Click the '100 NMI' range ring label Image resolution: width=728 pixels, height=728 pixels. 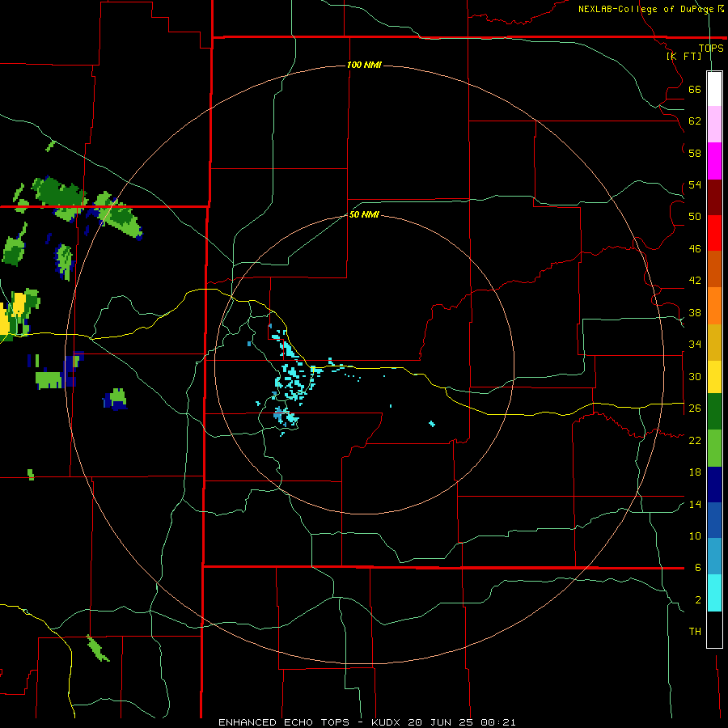pos(364,65)
